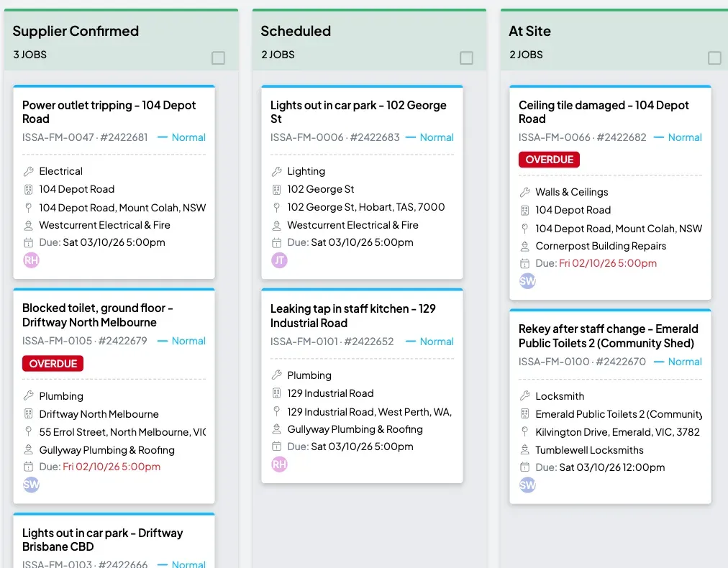This screenshot has width=728, height=568.
Task: Open RH avatar on Leaking tap card
Action: (280, 464)
